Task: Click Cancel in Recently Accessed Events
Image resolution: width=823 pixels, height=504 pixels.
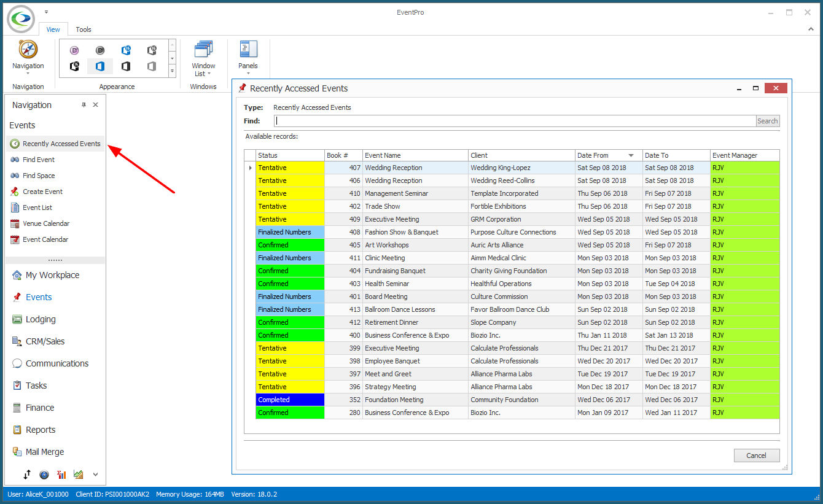Action: click(757, 456)
